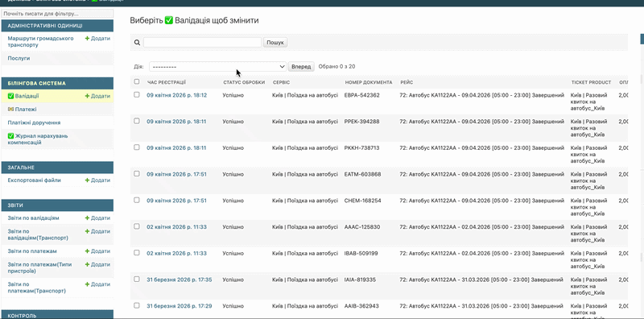Add a new Звіти по платежам entry
Screen dimensions: 644x319
[x=97, y=251]
